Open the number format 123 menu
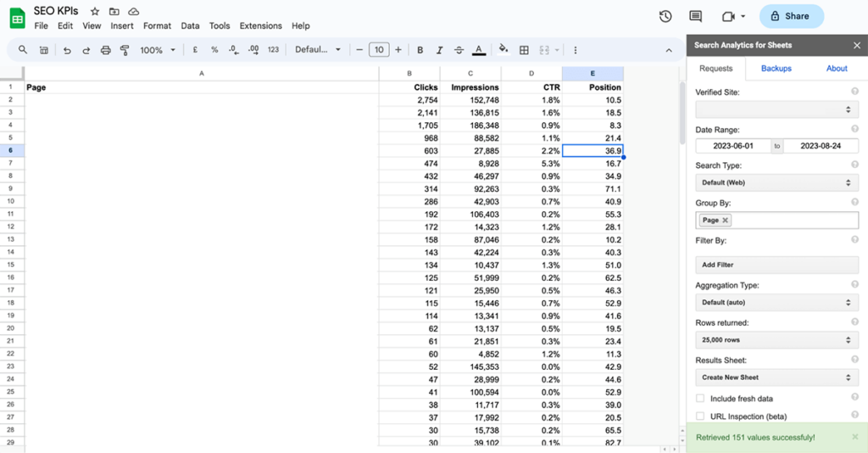Viewport: 868px width, 453px height. (x=273, y=50)
